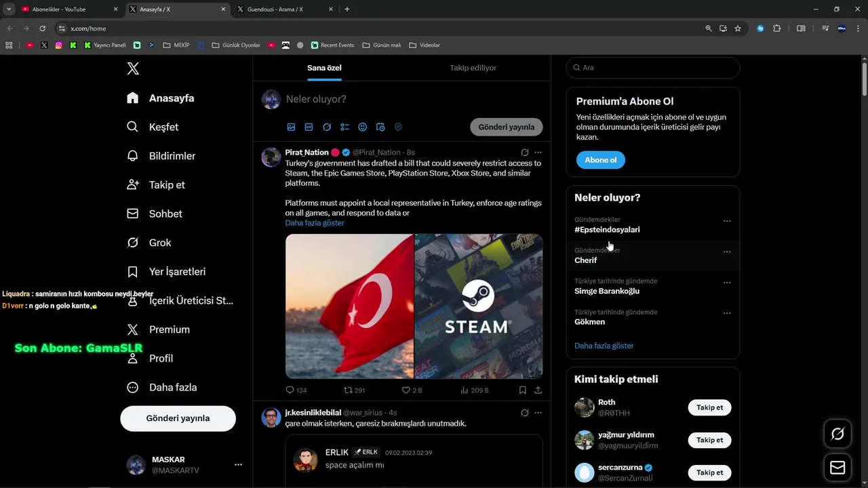Open the Grok icon in sidebar

133,243
